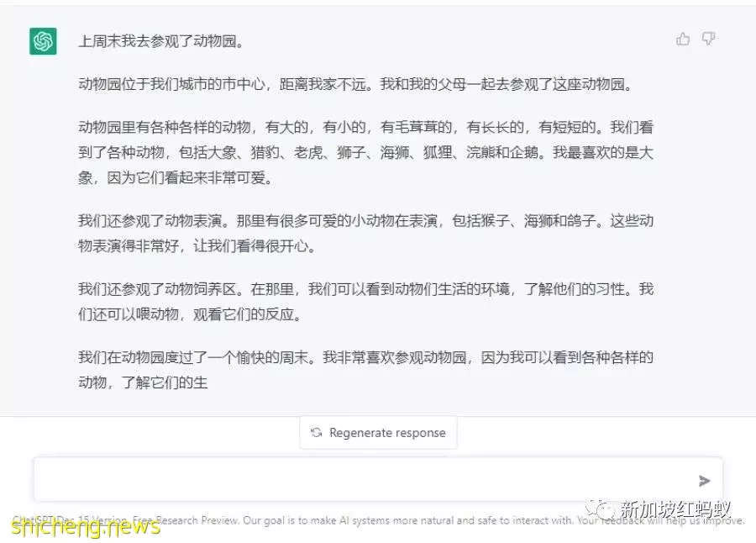Click the paragraph starting 动物园里有各种各样

[366, 152]
